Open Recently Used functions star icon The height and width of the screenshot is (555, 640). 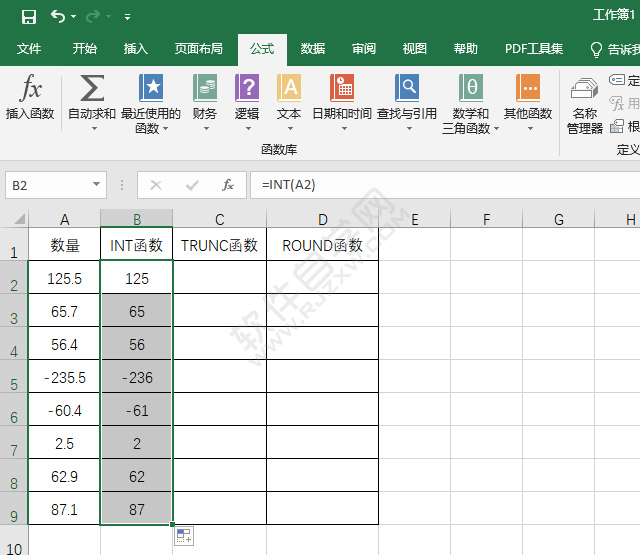151,90
